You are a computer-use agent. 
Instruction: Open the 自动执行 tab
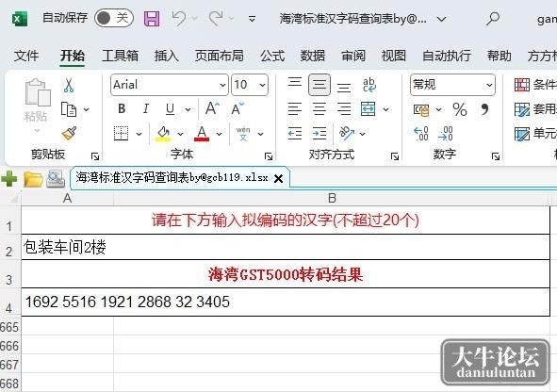[x=447, y=56]
